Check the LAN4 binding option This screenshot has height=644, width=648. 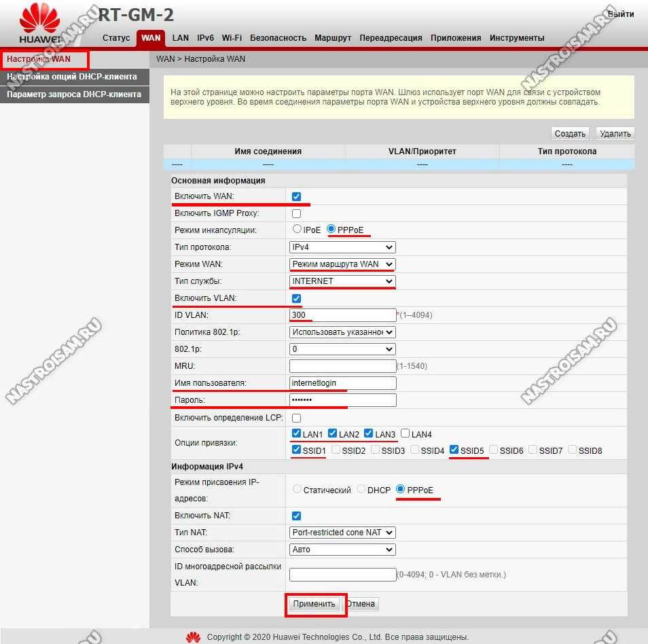[x=406, y=433]
